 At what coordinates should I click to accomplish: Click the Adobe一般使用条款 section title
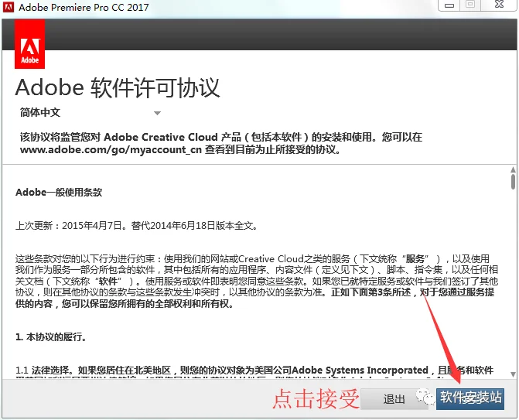pos(59,193)
